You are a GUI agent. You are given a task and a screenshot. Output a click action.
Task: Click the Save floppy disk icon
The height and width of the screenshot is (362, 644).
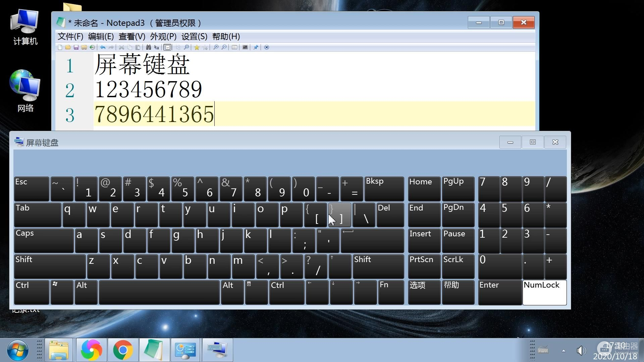76,47
